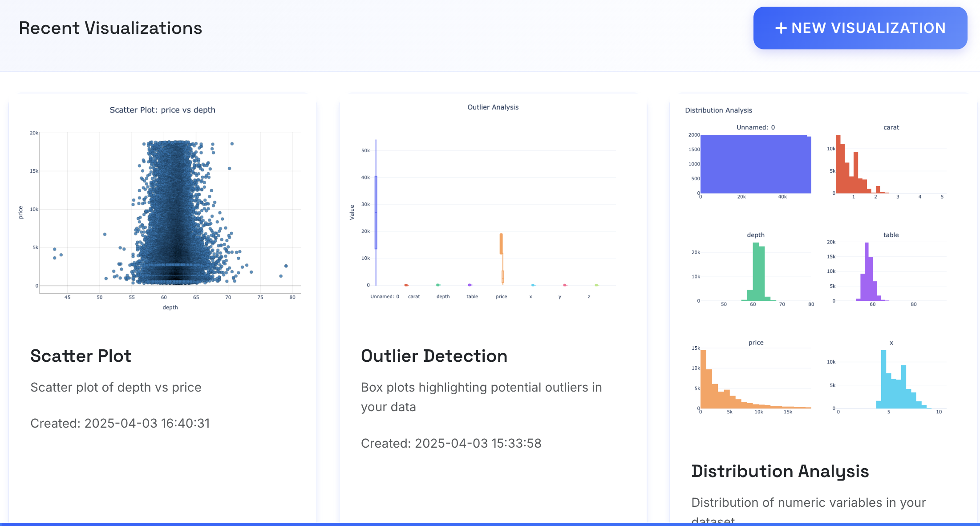Click the Outlier Detection card title
The image size is (980, 526).
pos(434,356)
